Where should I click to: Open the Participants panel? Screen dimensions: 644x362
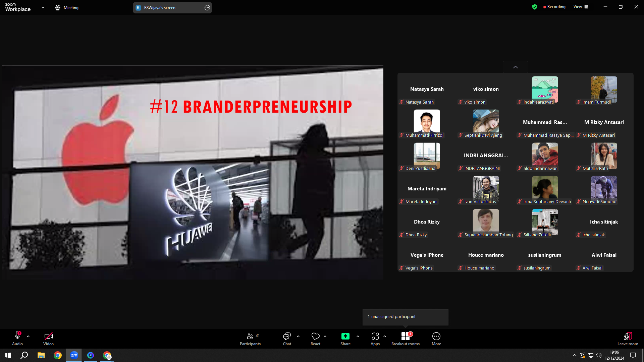[x=250, y=339]
